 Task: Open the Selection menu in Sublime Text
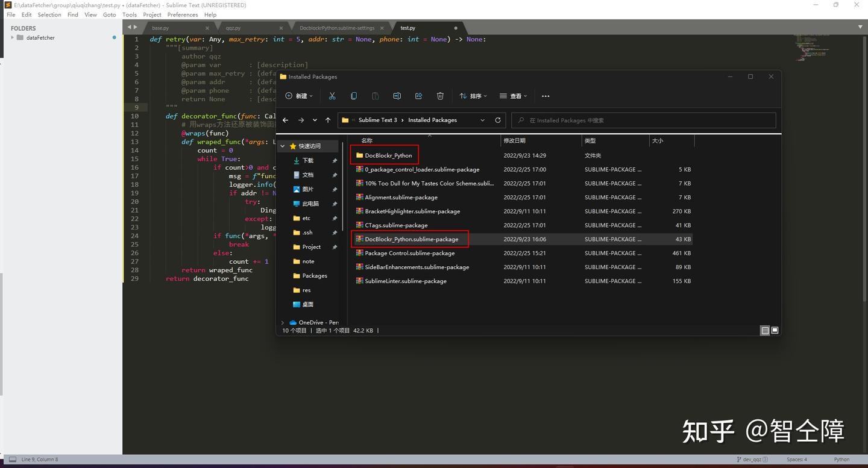tap(49, 14)
